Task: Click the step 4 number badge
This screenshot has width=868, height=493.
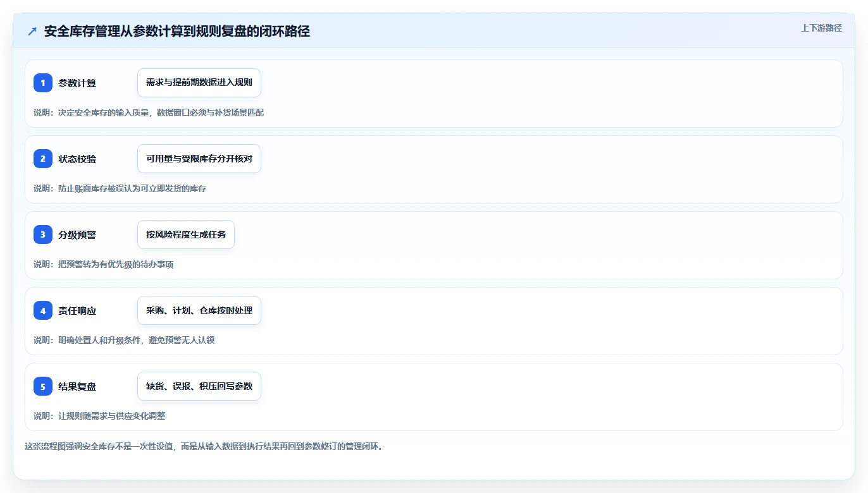Action: click(43, 310)
